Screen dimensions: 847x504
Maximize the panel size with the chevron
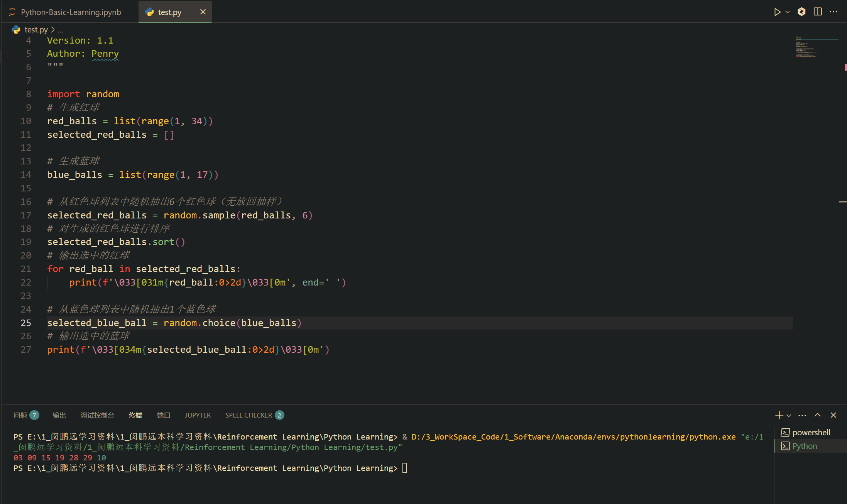(x=817, y=415)
